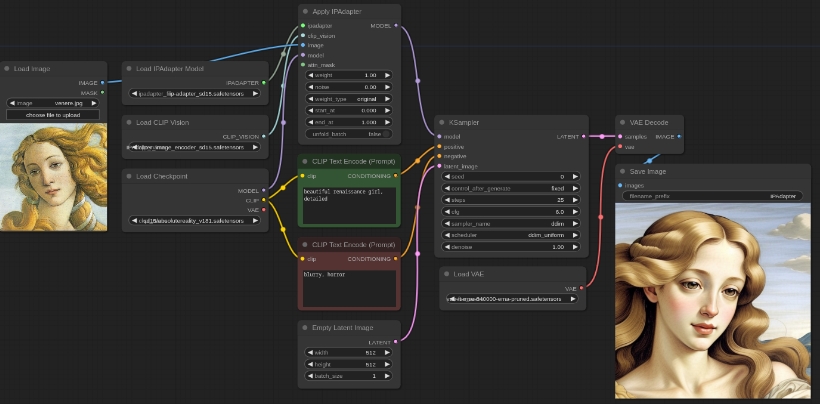Click the Load VAE node's collapse dot
Image resolution: width=820 pixels, height=404 pixels.
click(x=446, y=274)
